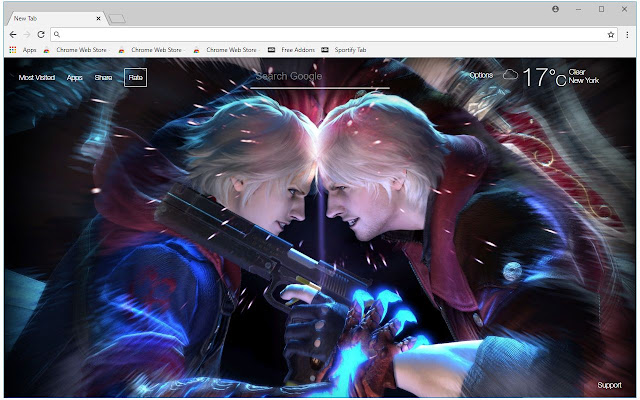Click the Search Google field
This screenshot has height=400, width=640.
[x=320, y=77]
